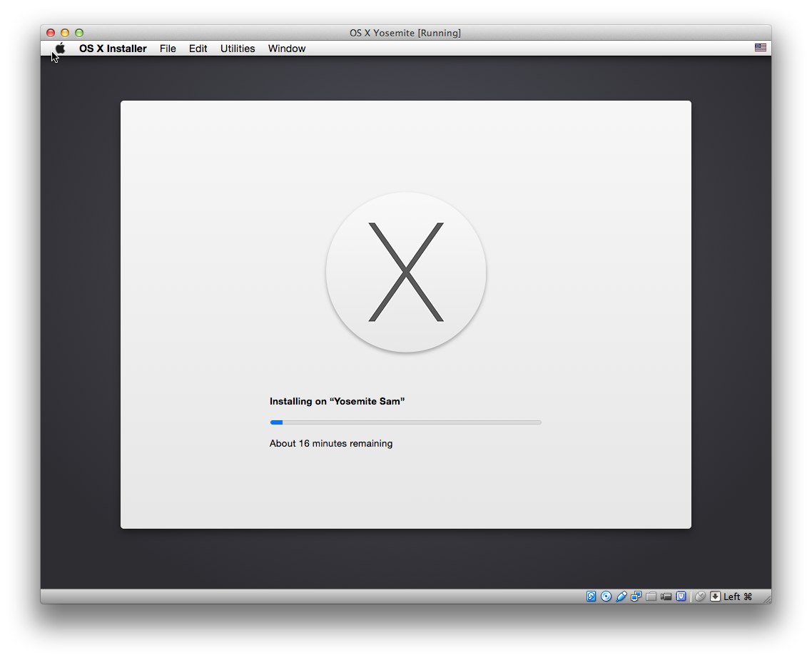Viewport: 812px width, 660px height.
Task: Minimize the VM window with yellow button
Action: [65, 33]
